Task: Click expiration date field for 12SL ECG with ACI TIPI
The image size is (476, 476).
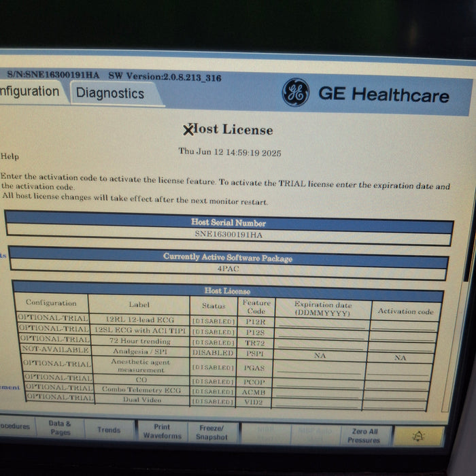Action: pyautogui.click(x=322, y=335)
